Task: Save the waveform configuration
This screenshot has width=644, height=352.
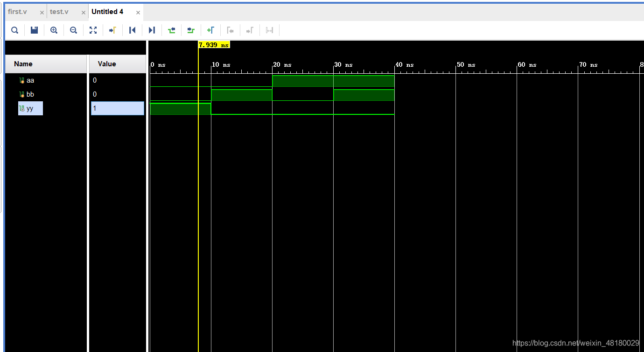Action: 34,30
